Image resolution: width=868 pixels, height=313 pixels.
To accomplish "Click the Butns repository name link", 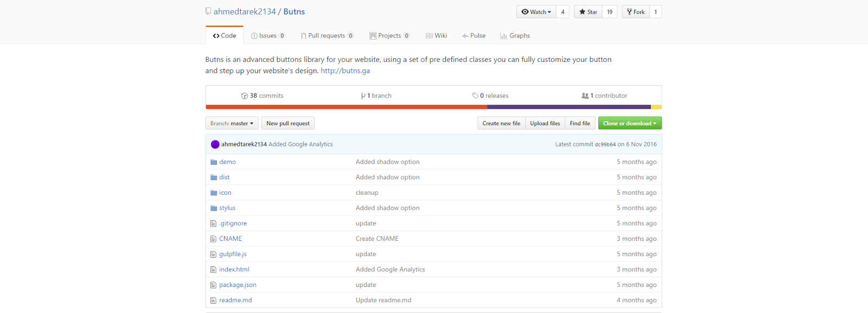I will (294, 11).
